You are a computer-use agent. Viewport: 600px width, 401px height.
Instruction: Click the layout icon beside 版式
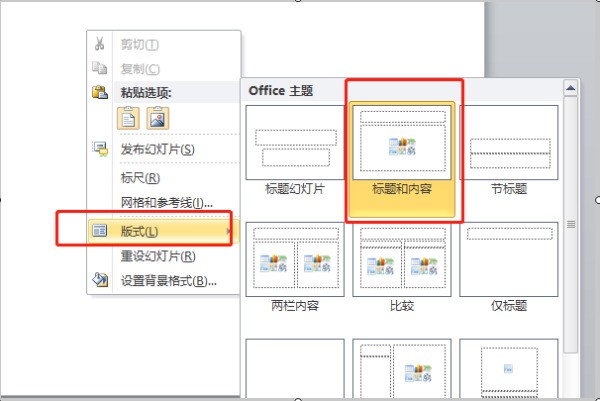coord(99,231)
